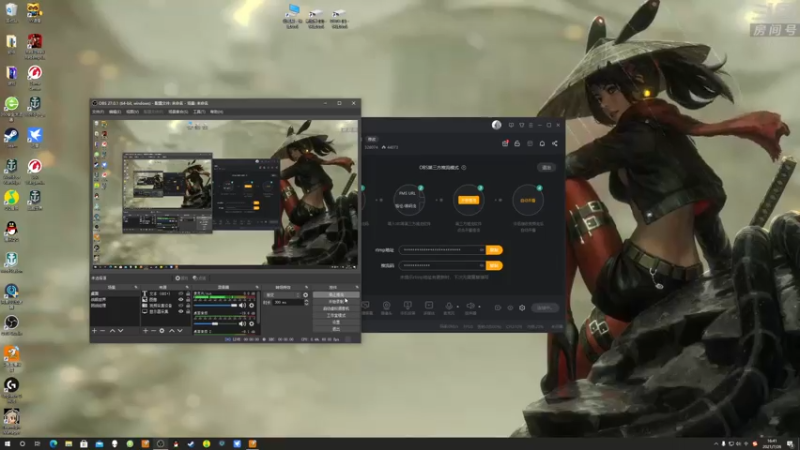Move source down in Sources panel

click(180, 331)
